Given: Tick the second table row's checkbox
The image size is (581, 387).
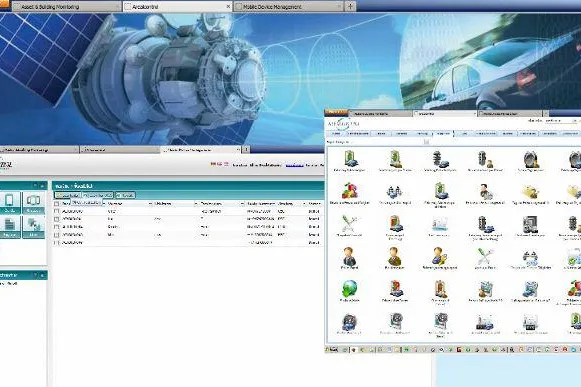Looking at the screenshot, I should [57, 219].
